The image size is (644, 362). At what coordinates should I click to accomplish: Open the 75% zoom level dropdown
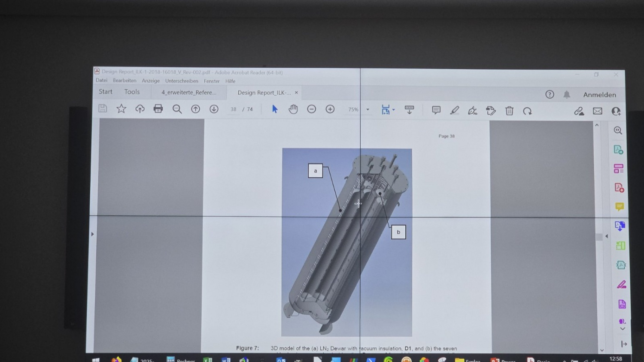[x=368, y=110]
